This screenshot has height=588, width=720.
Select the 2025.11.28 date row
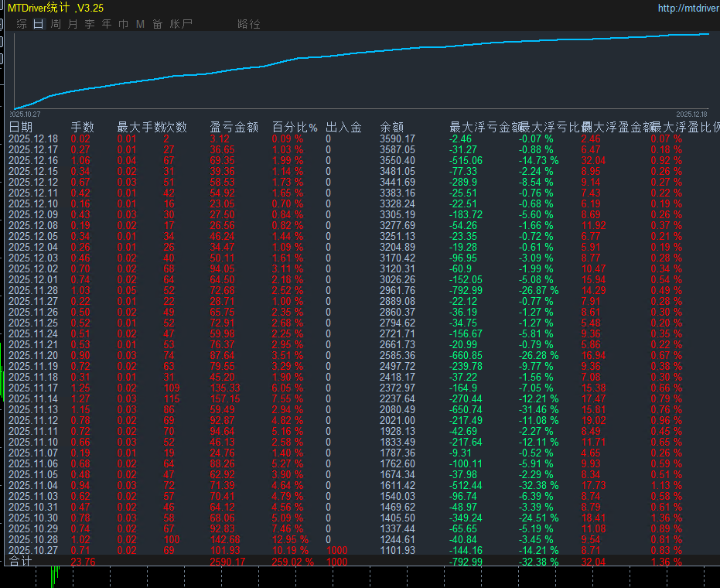33,290
